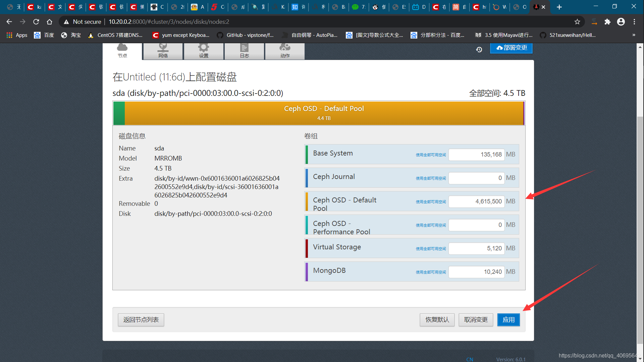The height and width of the screenshot is (362, 644).
Task: Open the 网络 (Networks) tab
Action: coord(163,51)
